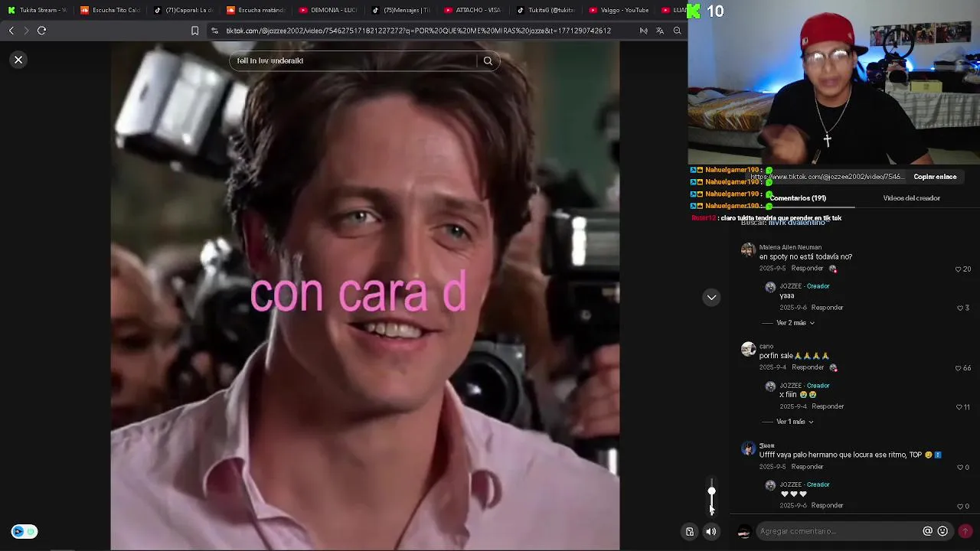This screenshot has width=980, height=551.
Task: Switch to the DEMONIA - LUCI YouTube tab
Action: point(328,10)
